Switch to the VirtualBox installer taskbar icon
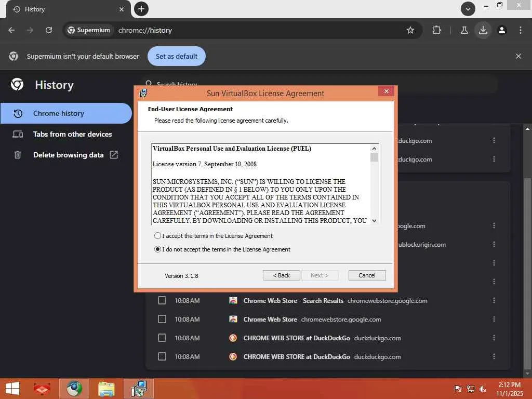This screenshot has height=399, width=532. pos(139,389)
